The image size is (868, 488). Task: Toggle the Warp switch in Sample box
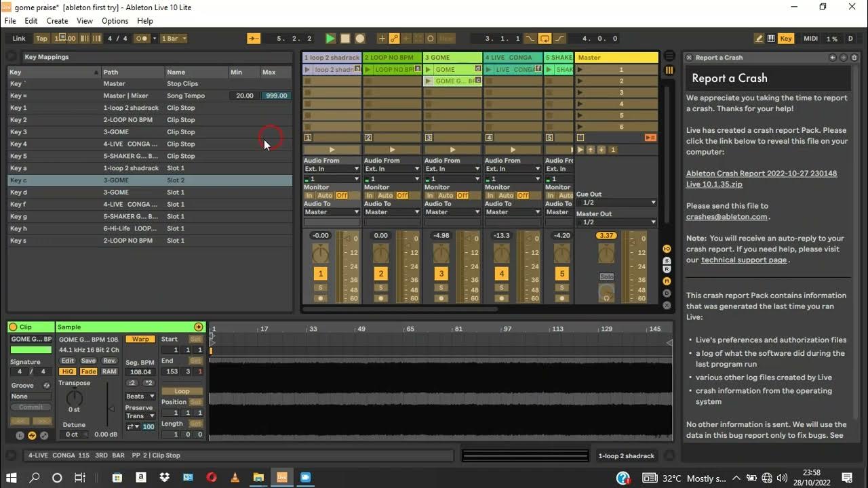(x=140, y=339)
